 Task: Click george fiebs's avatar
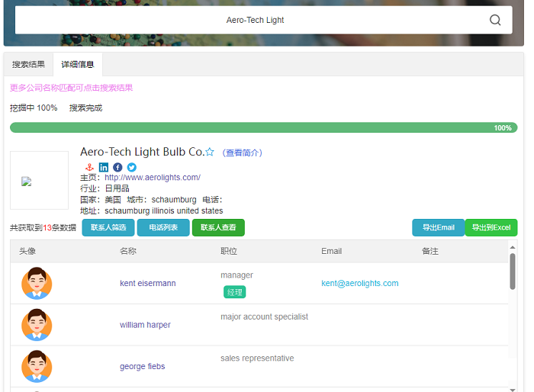coord(37,367)
